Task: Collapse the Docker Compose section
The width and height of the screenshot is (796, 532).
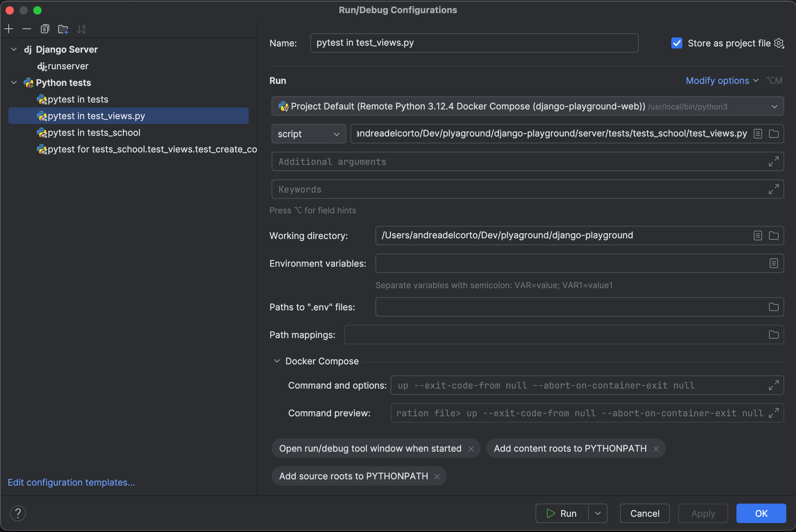Action: pos(277,361)
